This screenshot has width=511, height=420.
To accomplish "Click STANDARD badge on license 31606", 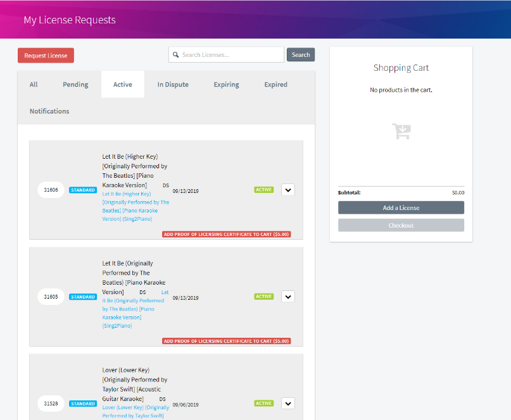I will tap(83, 190).
